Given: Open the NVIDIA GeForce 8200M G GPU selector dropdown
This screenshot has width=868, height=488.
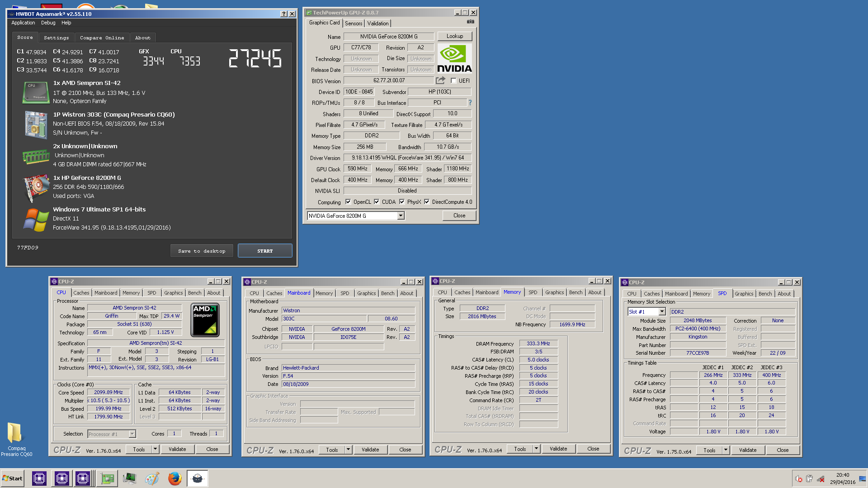Looking at the screenshot, I should pyautogui.click(x=401, y=216).
